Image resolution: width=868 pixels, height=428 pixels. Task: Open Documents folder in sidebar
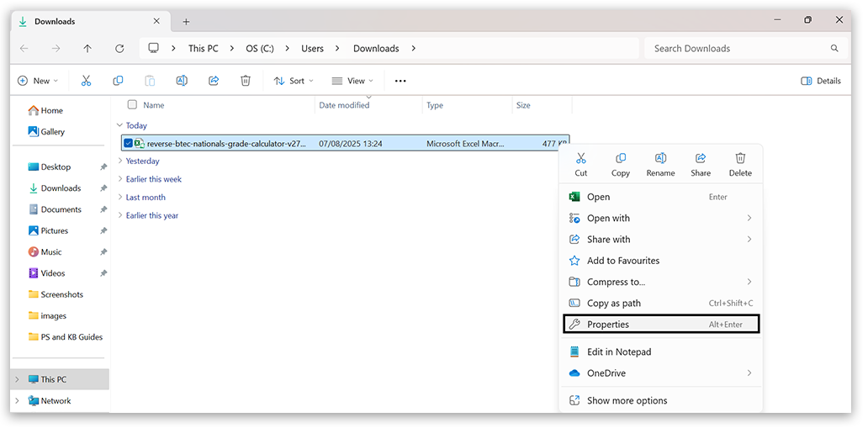click(61, 209)
